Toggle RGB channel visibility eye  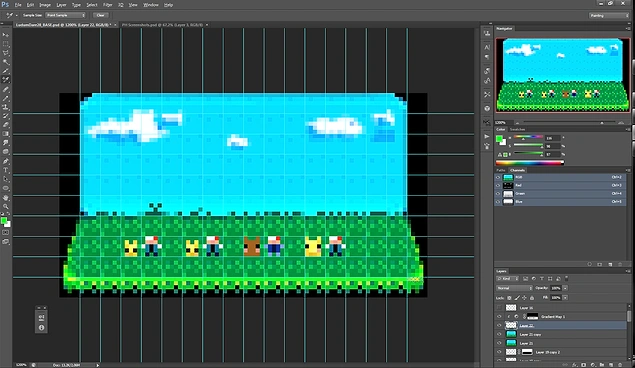coord(498,177)
